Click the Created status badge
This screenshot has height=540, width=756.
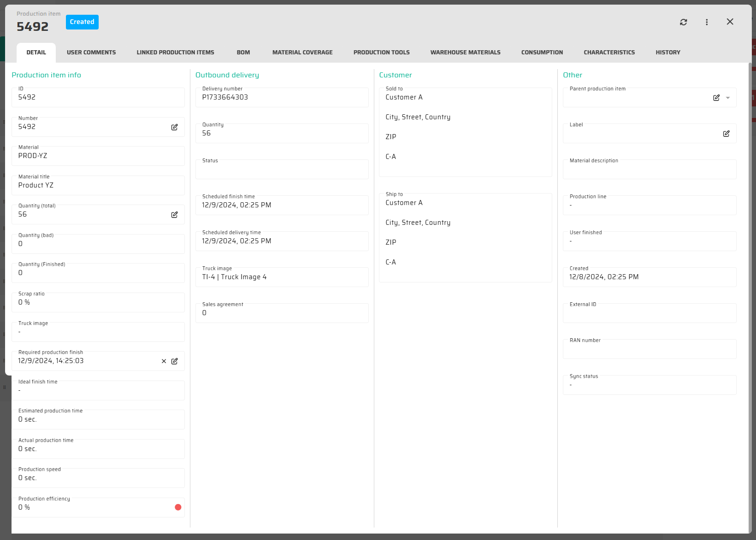(82, 22)
